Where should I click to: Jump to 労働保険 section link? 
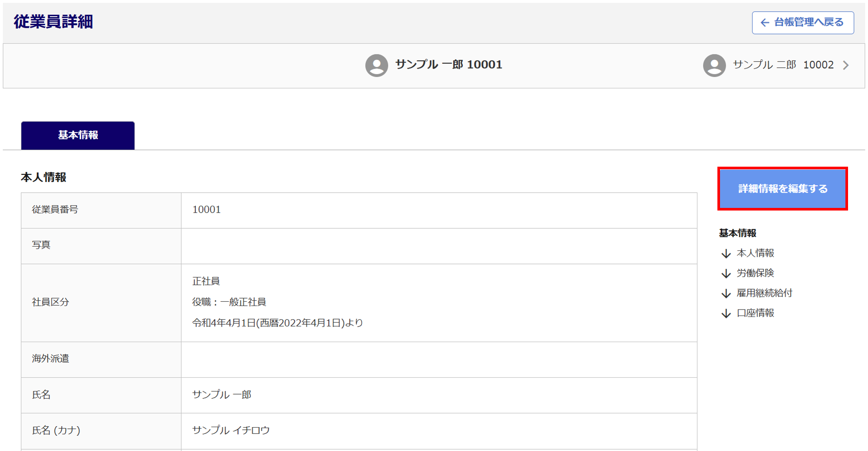755,273
